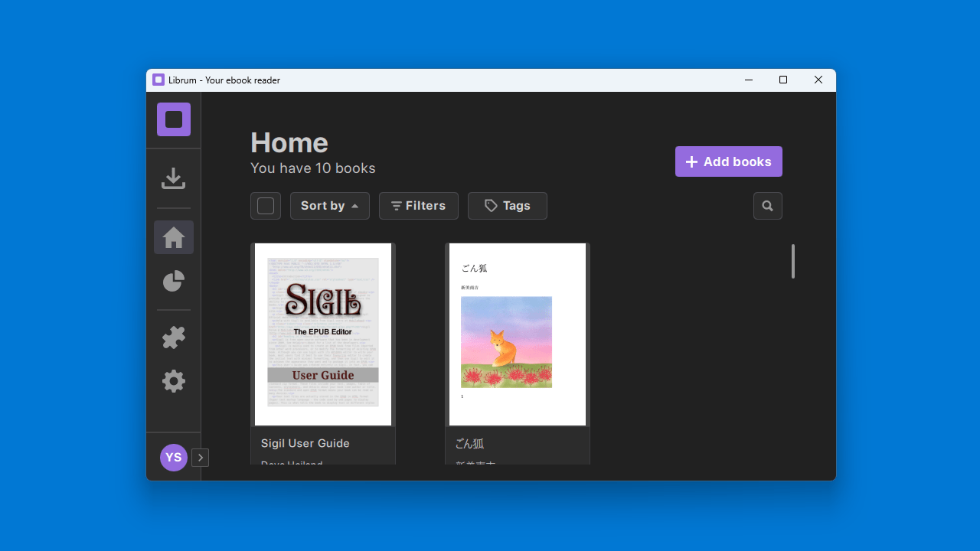Click the Sigil User Guide title
This screenshot has width=980, height=551.
pyautogui.click(x=305, y=443)
